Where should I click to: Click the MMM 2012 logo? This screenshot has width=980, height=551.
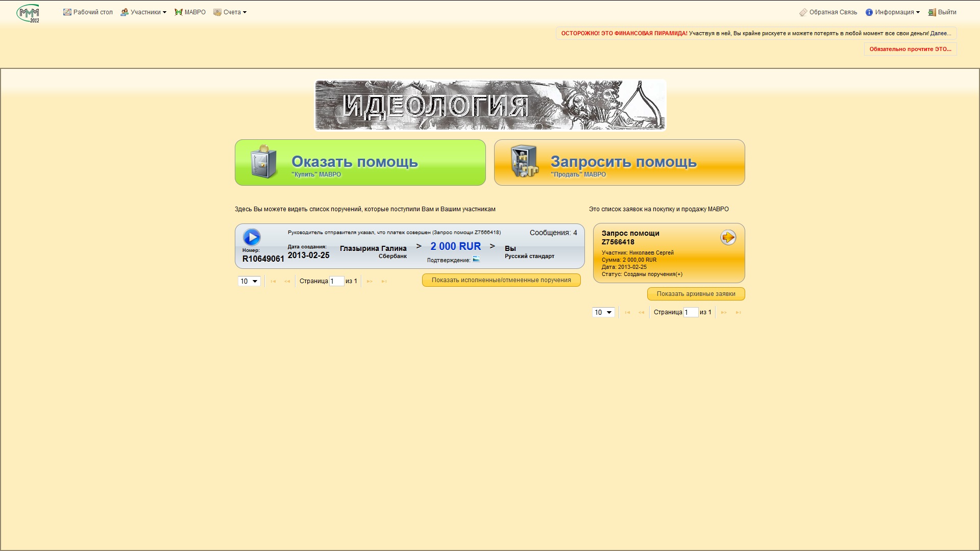(28, 13)
